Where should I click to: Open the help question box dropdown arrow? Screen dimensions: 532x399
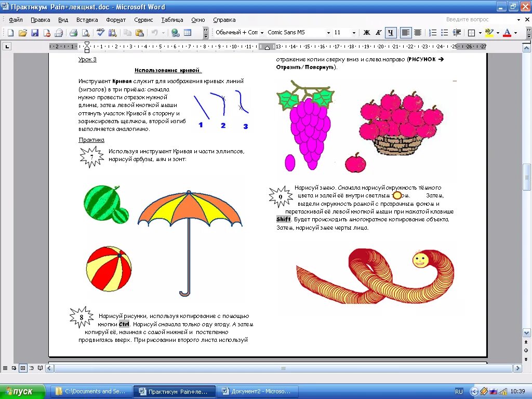[518, 20]
